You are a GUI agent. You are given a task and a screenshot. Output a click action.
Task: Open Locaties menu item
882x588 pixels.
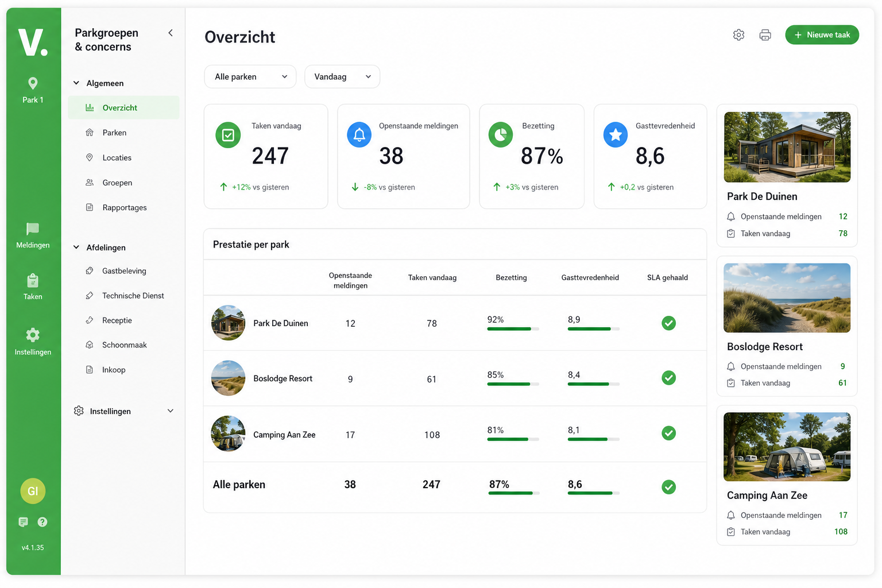117,158
